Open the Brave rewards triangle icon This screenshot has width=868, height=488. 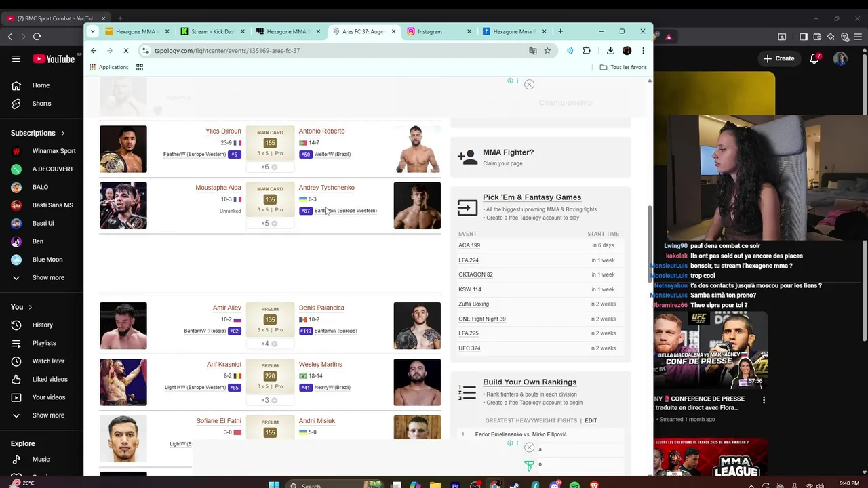tap(669, 37)
